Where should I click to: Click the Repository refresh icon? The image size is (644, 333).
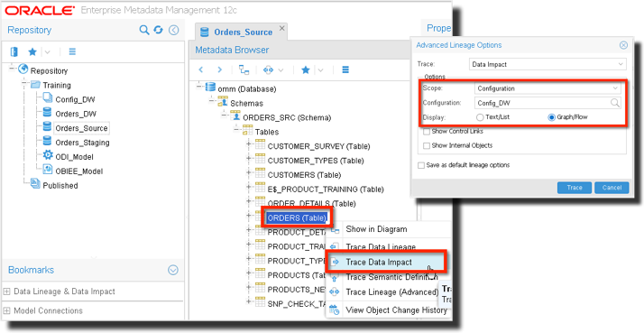coord(159,30)
